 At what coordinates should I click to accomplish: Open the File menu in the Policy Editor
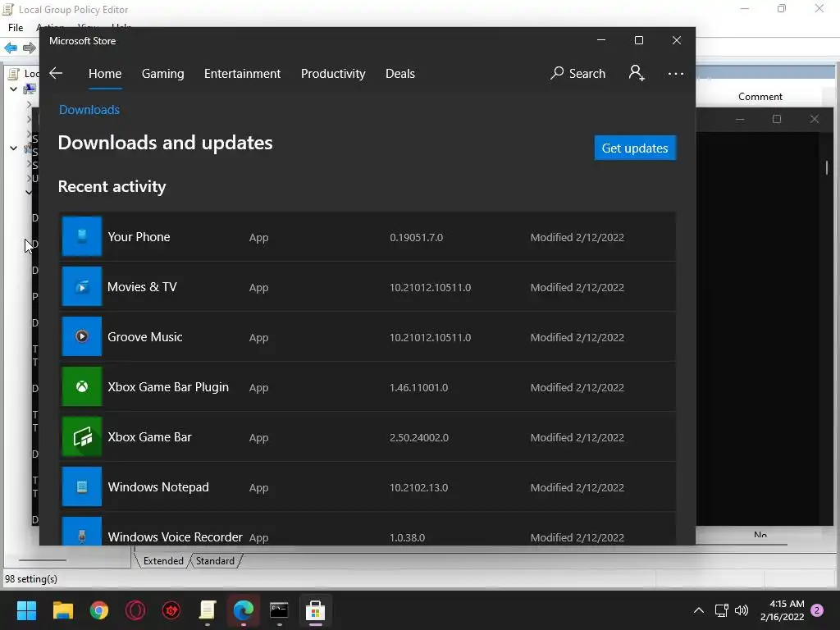coord(16,27)
